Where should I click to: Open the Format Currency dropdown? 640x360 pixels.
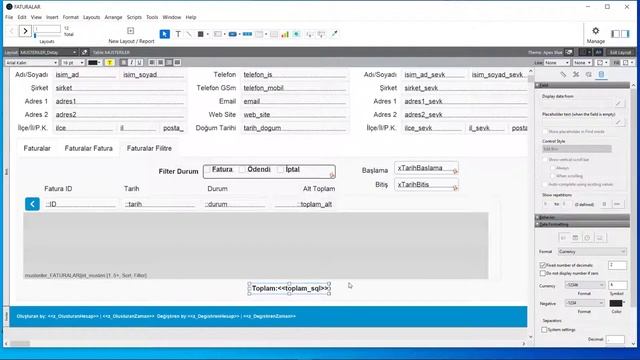pyautogui.click(x=592, y=251)
